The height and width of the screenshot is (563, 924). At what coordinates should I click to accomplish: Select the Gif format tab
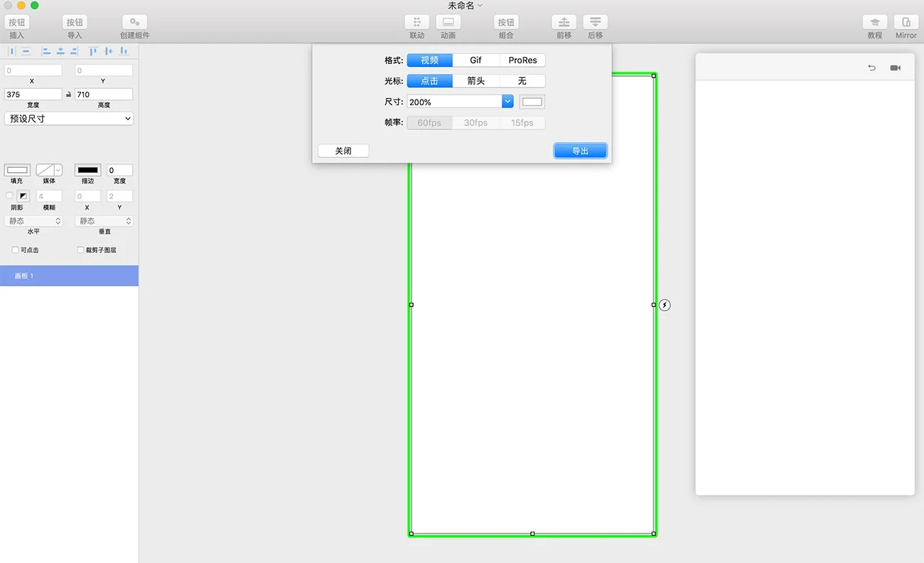[x=476, y=60]
